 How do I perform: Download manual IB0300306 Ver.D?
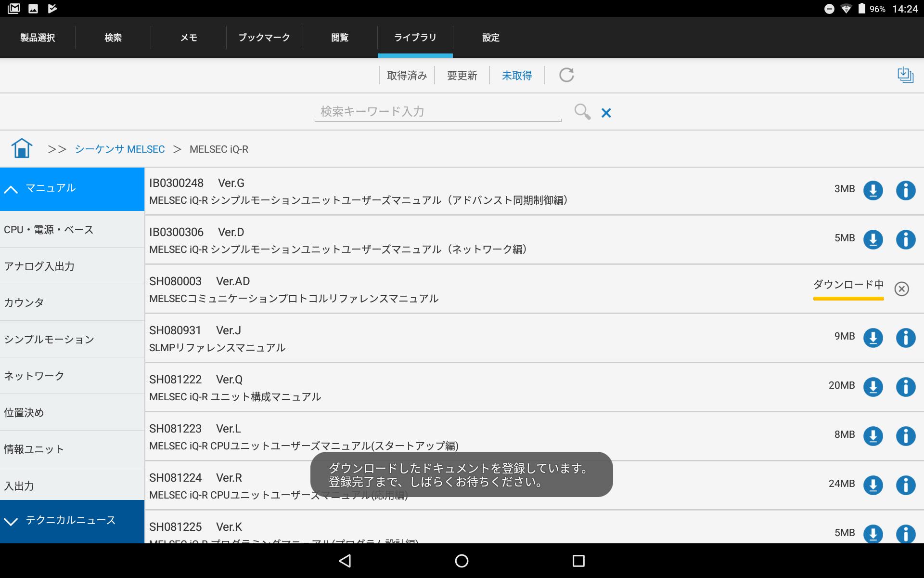click(x=873, y=239)
